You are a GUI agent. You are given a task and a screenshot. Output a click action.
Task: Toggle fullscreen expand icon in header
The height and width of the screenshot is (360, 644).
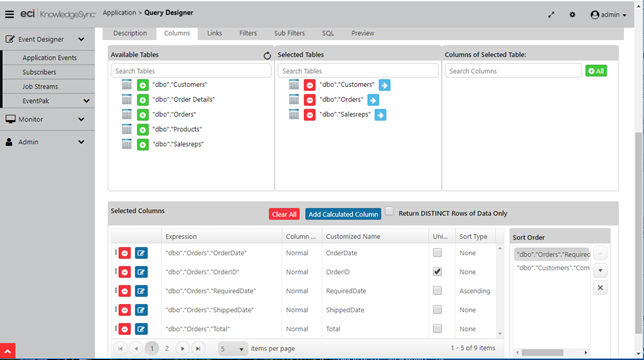click(x=551, y=15)
